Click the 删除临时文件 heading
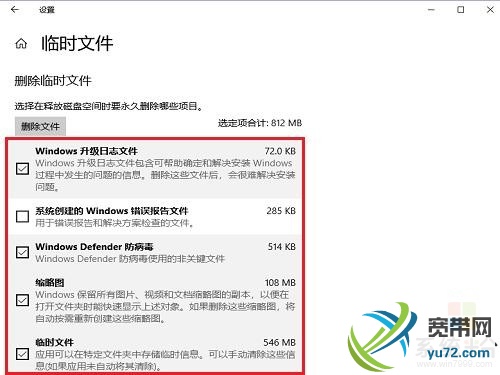500x375 pixels. tap(53, 81)
